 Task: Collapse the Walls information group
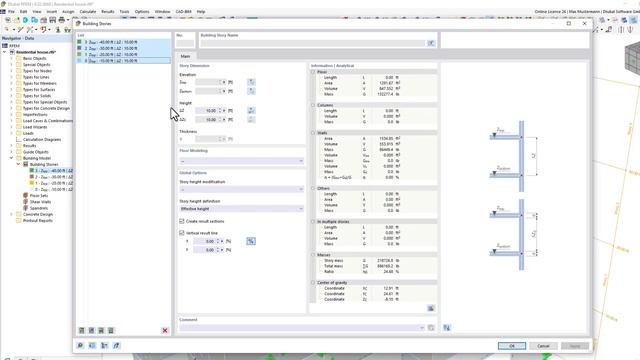coord(313,133)
